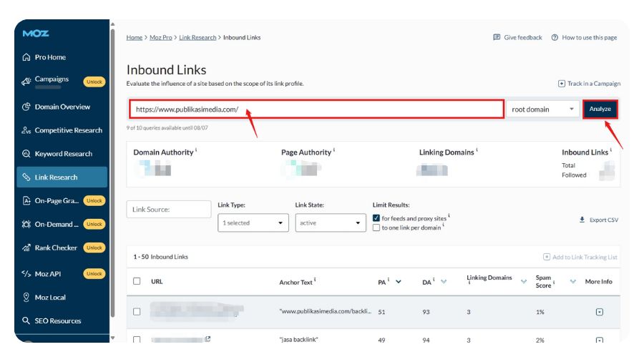Image resolution: width=644 pixels, height=362 pixels.
Task: Click the Moz API code icon
Action: coord(26,274)
